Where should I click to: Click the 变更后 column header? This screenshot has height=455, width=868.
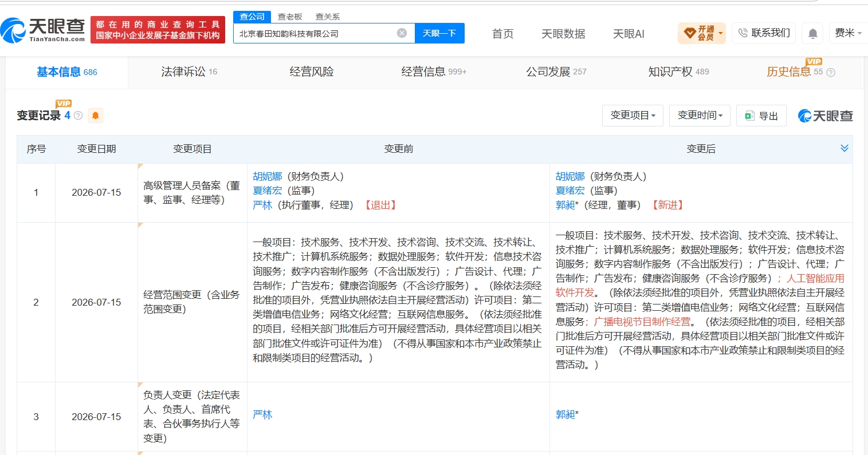coord(701,149)
